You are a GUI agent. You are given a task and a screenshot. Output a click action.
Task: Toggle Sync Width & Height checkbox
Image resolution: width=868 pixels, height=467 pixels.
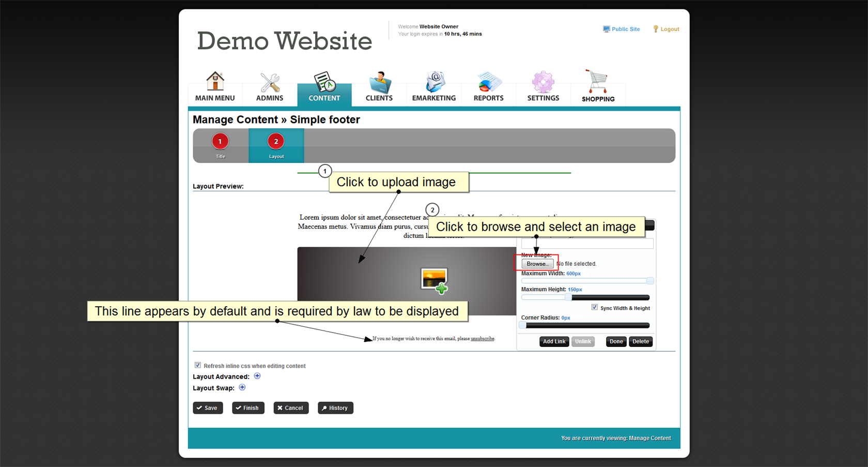point(595,307)
